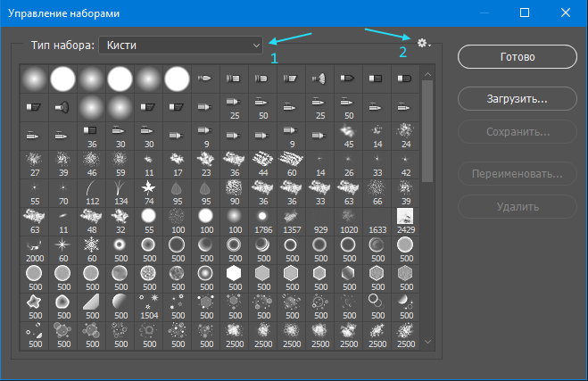Pick the brush preset labeled 2429
This screenshot has width=588, height=381.
tap(405, 221)
